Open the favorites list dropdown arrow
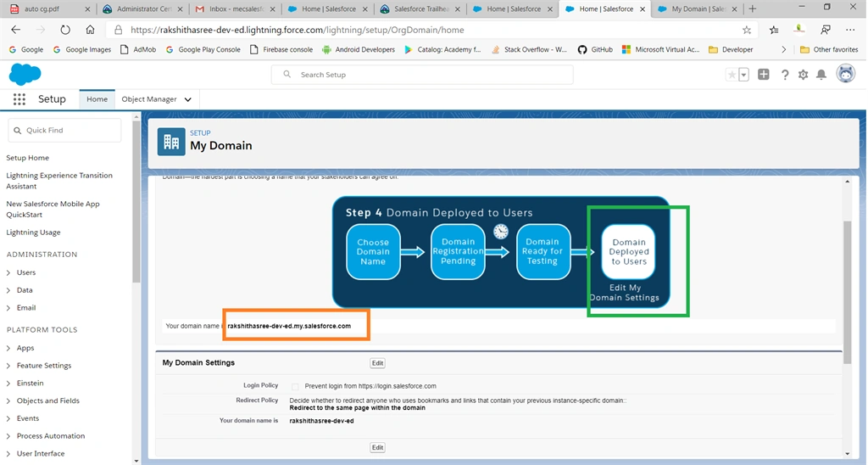The image size is (868, 465). tap(744, 75)
